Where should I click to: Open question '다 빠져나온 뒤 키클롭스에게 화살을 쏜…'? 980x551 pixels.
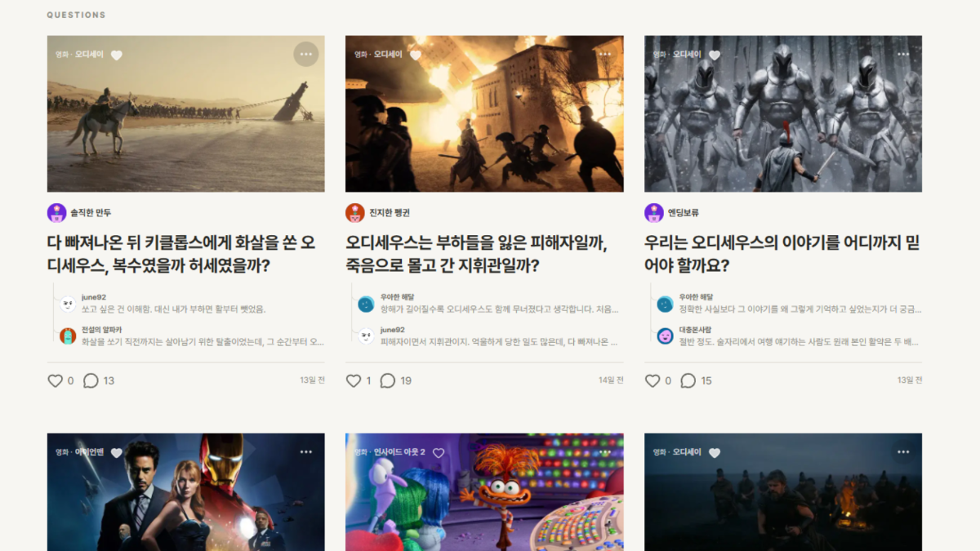pos(181,254)
